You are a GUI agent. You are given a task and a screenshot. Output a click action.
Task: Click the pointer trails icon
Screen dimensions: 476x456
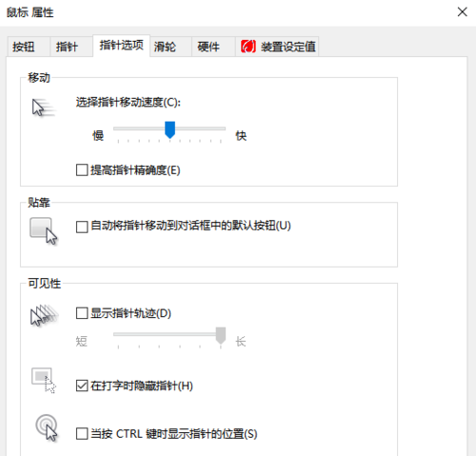[x=44, y=315]
